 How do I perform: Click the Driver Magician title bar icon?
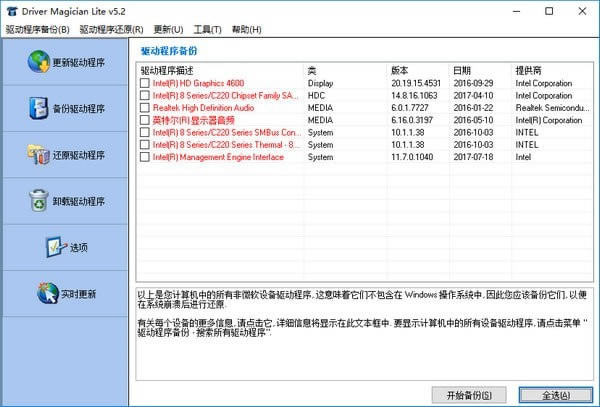tap(11, 11)
